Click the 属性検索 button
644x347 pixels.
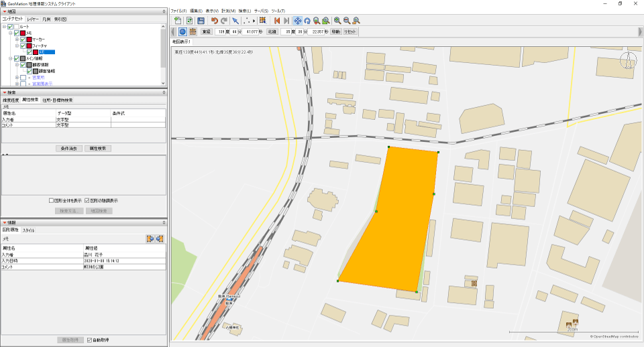point(99,148)
